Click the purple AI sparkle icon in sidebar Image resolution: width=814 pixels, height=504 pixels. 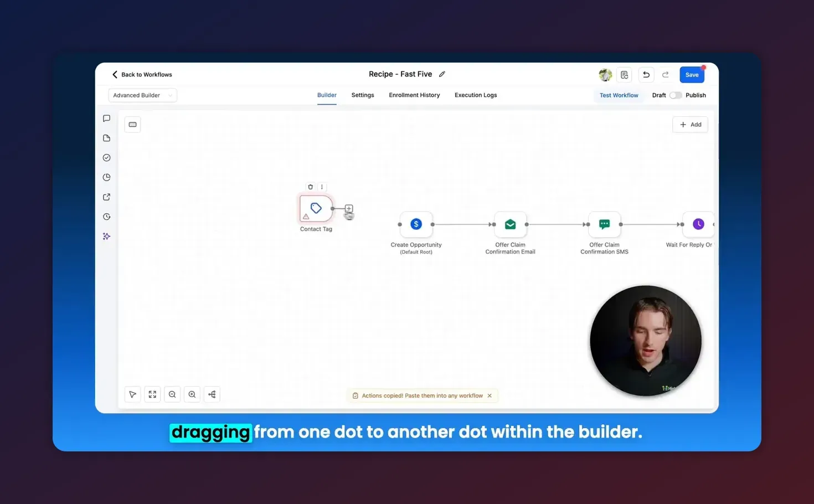(106, 236)
